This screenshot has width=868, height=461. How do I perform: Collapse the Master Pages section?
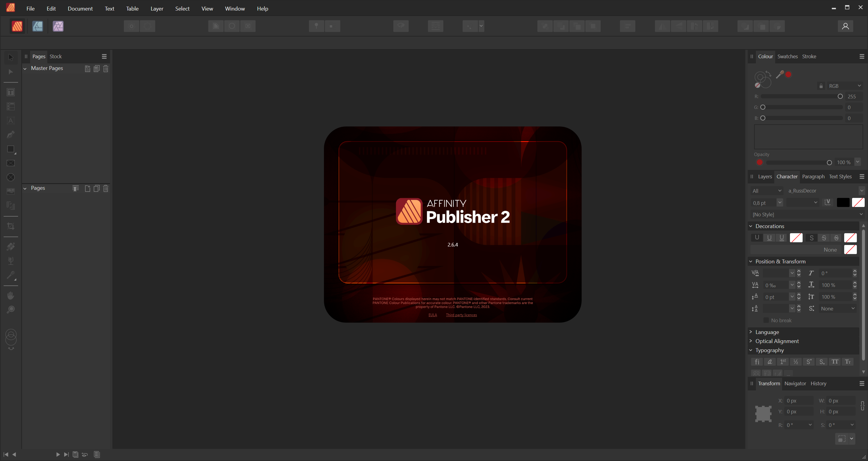[25, 68]
